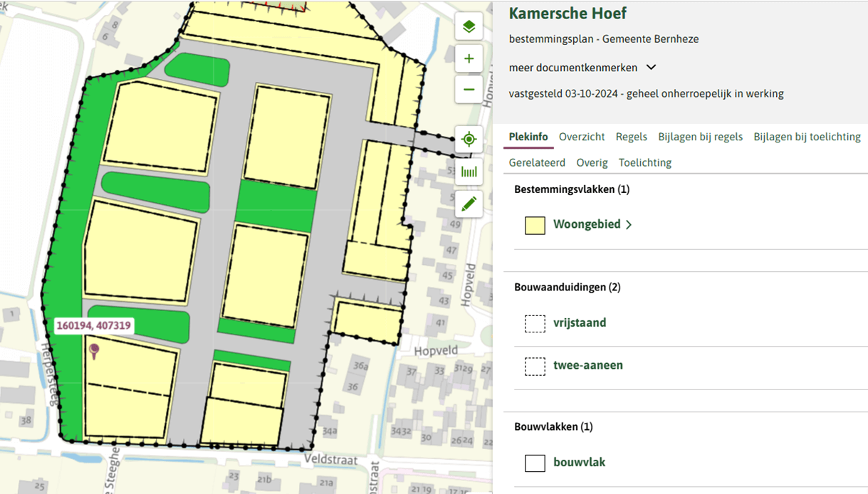This screenshot has height=494, width=868.
Task: Open the Gerelateerd tab
Action: point(537,162)
